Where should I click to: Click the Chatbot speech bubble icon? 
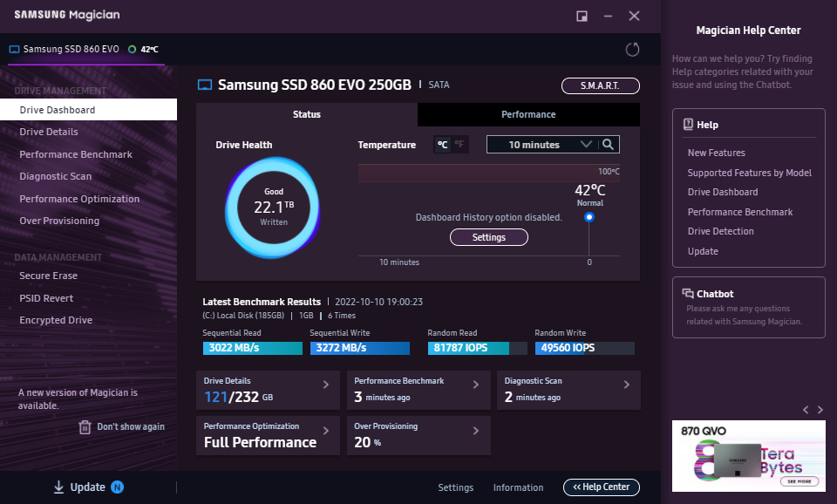(688, 294)
